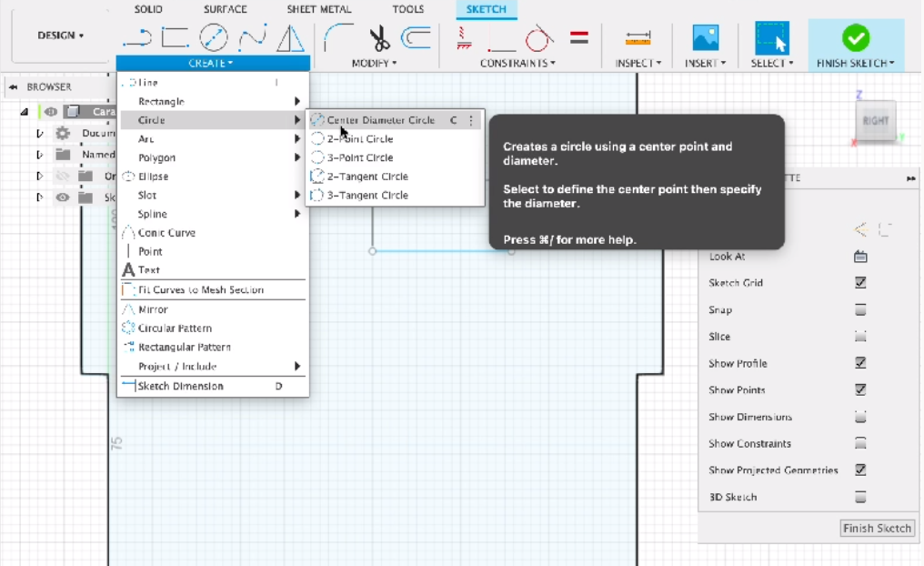
Task: Select Sketch Dimension from Create menu
Action: point(213,386)
